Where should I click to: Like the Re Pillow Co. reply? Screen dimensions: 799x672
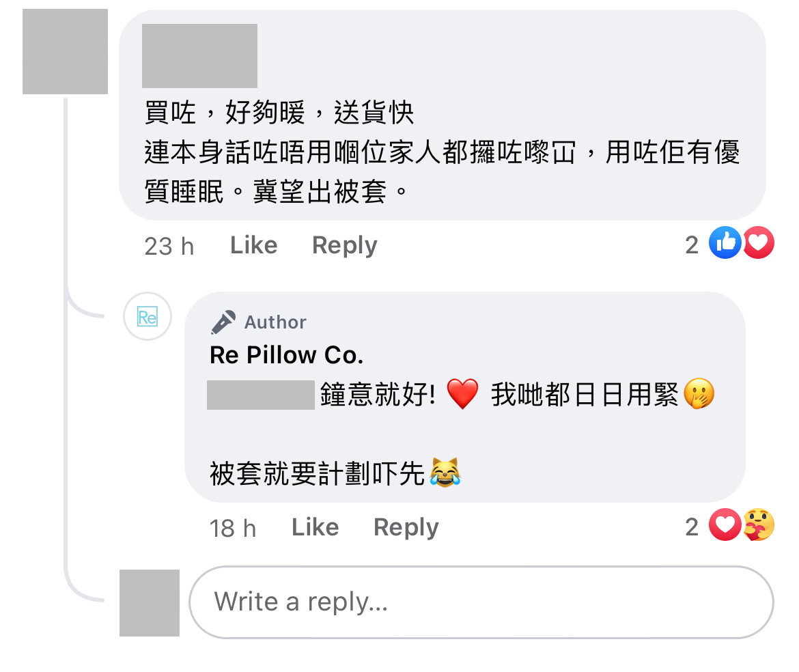pyautogui.click(x=315, y=527)
